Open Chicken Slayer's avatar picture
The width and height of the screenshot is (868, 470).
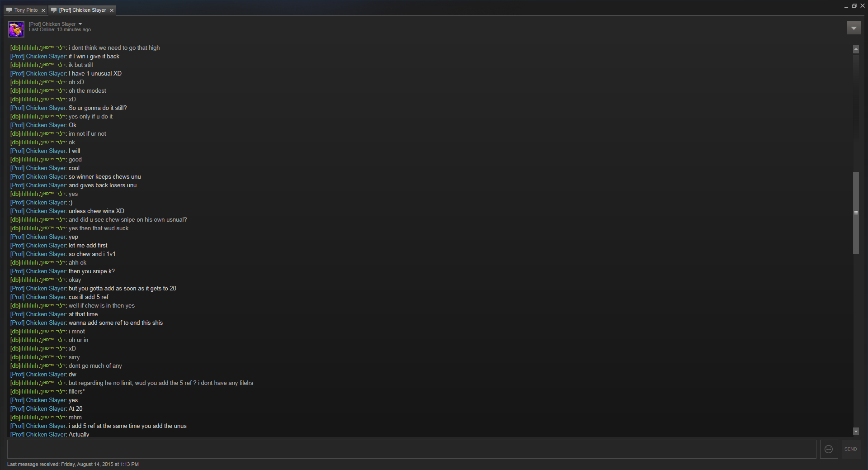[16, 29]
